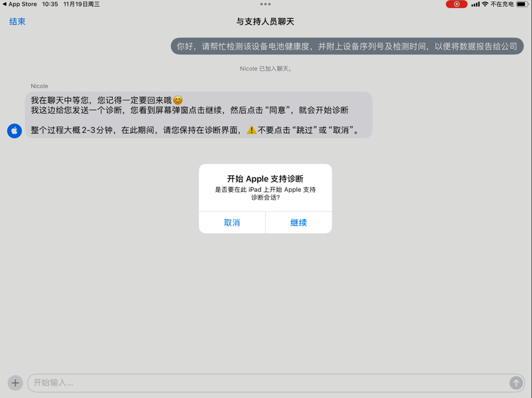Tap 取消 to dismiss the diagnostics dialog

pos(232,223)
